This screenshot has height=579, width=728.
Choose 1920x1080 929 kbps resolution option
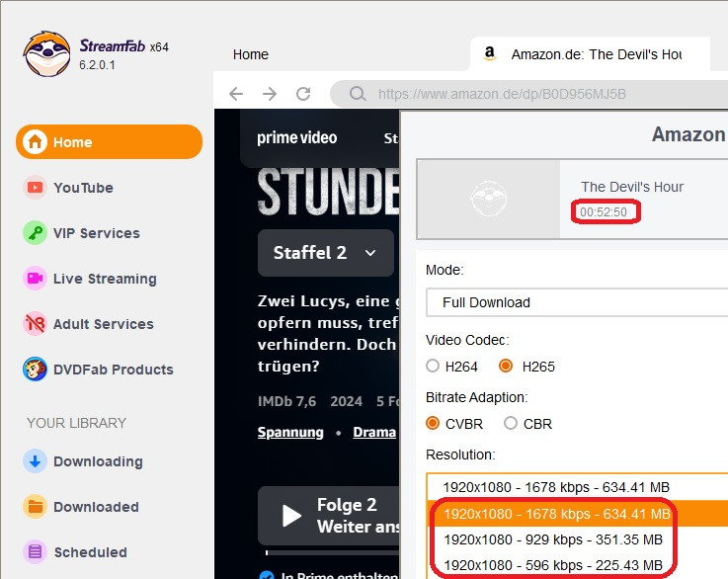coord(552,539)
